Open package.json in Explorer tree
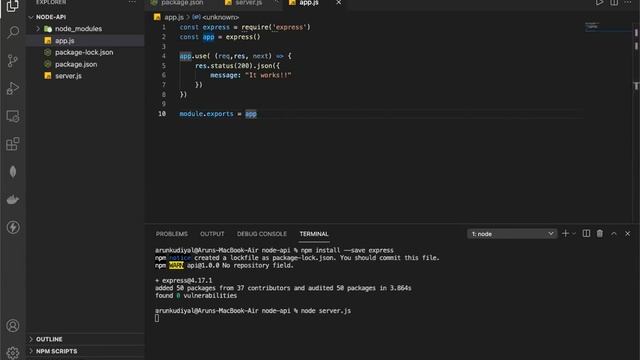Image resolution: width=640 pixels, height=360 pixels. click(85, 64)
